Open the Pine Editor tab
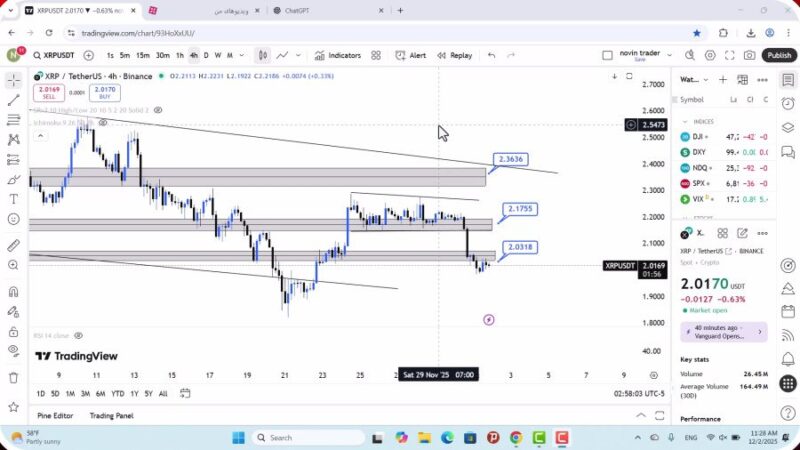 [55, 415]
